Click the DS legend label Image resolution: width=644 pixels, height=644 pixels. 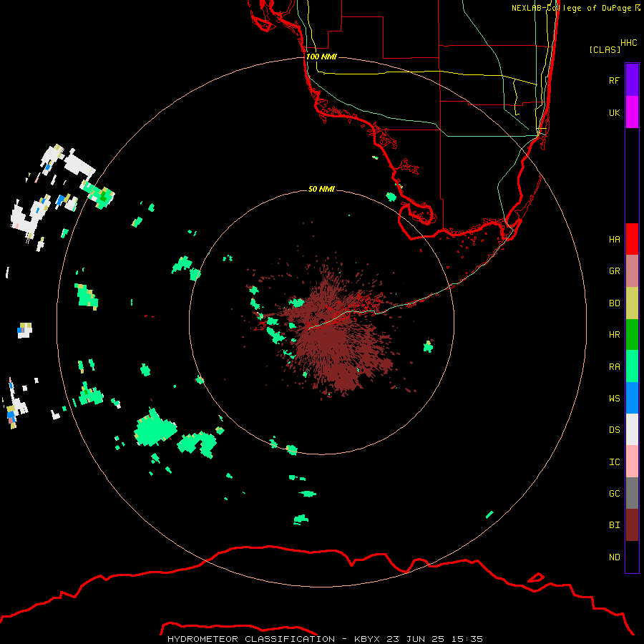pos(614,430)
